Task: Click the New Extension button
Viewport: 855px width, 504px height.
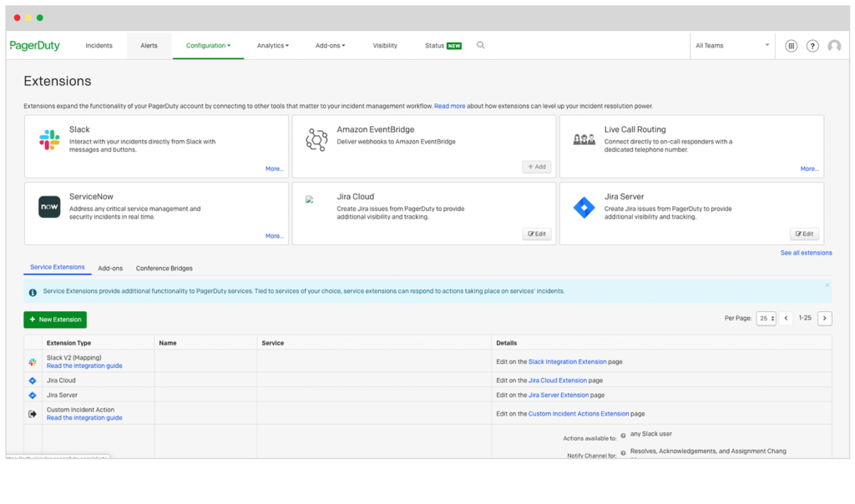Action: point(55,320)
